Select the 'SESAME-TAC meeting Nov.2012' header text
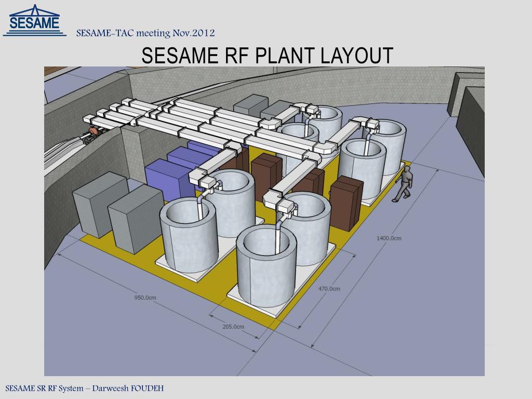 [x=145, y=33]
